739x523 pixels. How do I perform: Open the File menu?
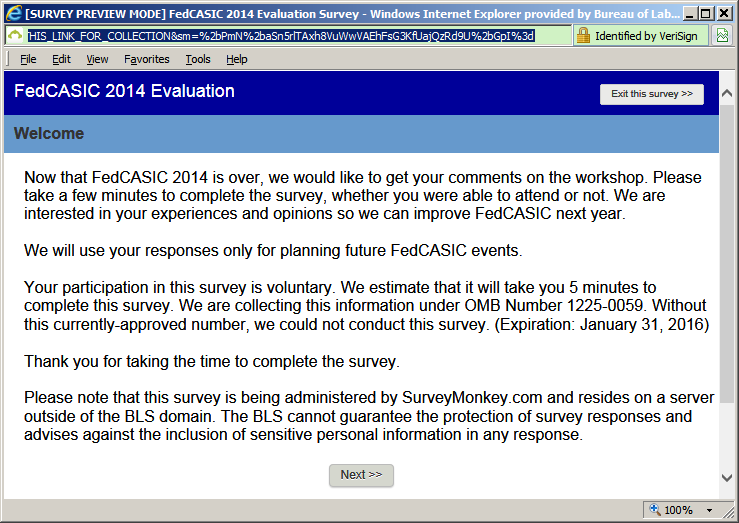[x=28, y=59]
